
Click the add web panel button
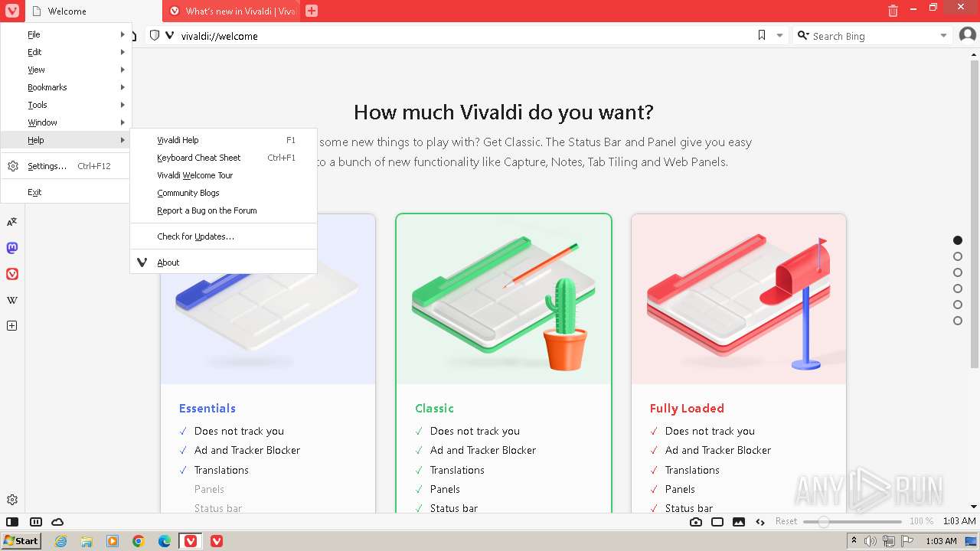pos(12,326)
